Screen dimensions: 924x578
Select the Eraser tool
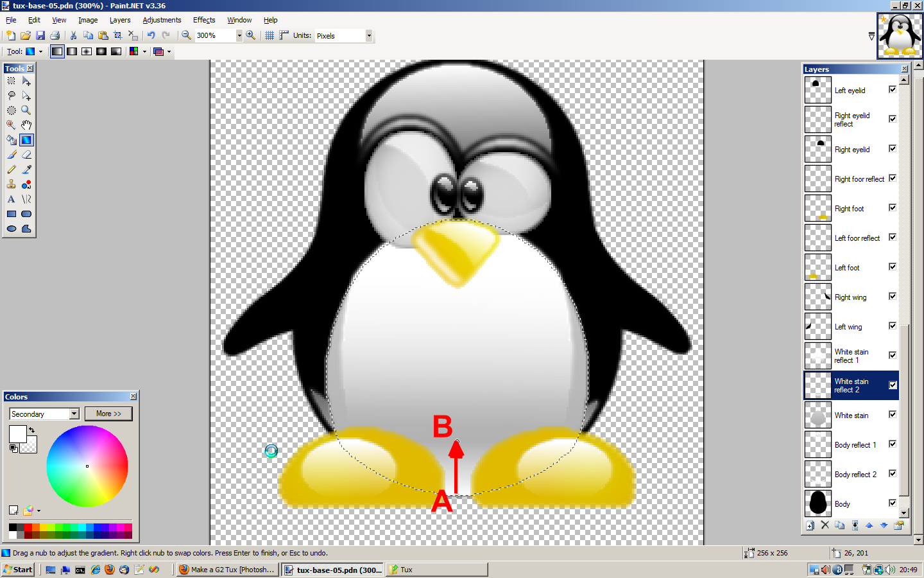(26, 155)
